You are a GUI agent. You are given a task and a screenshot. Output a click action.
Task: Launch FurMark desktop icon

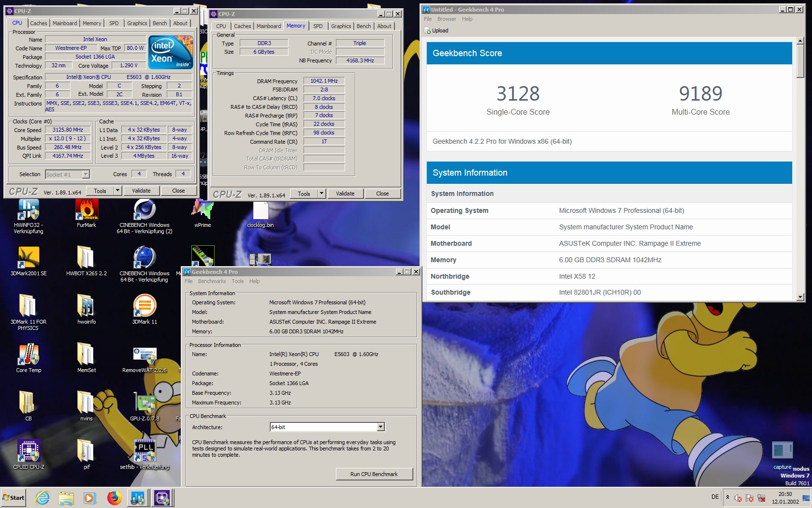tap(87, 213)
